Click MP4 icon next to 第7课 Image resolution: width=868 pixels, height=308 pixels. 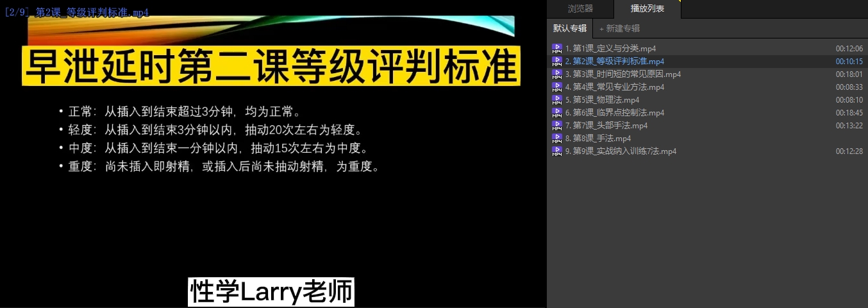click(556, 126)
